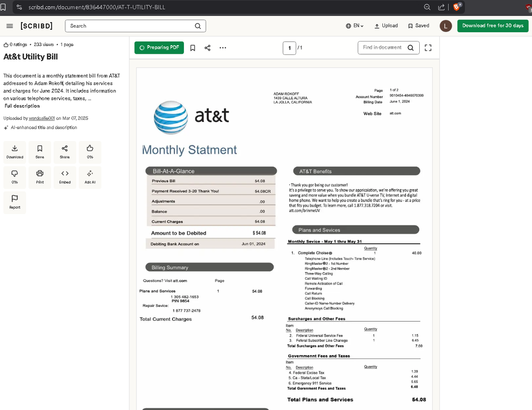The height and width of the screenshot is (410, 532).
Task: Open the EN language dropdown
Action: (355, 26)
